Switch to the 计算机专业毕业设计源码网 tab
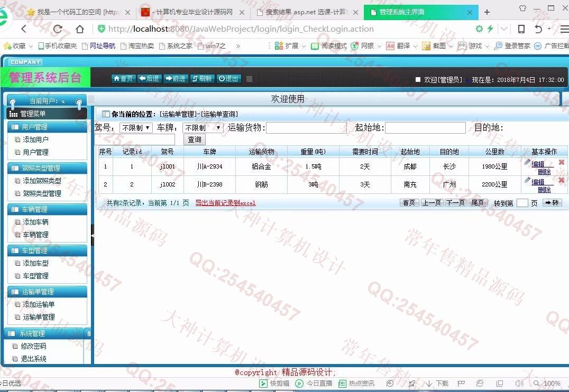Viewport: 569px width, 392px height. [x=192, y=12]
